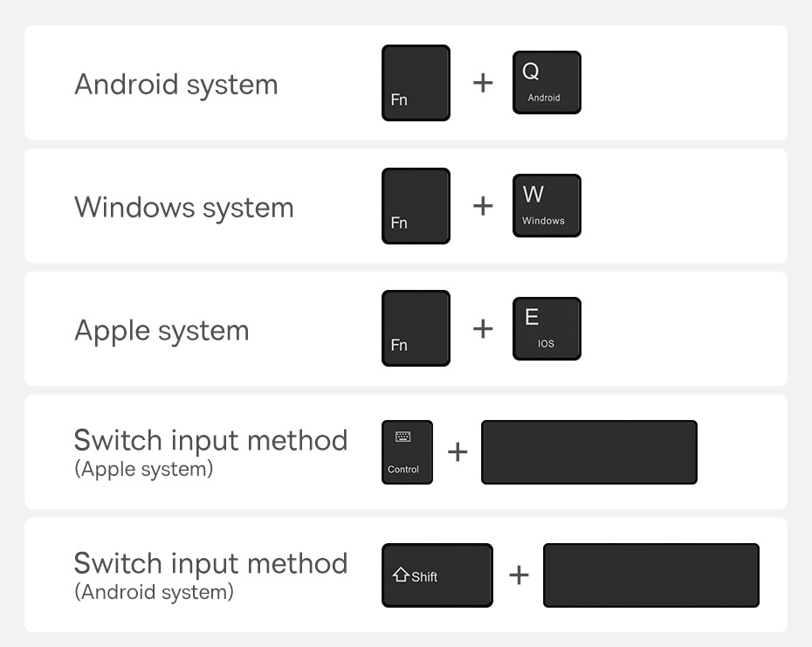Click "Switch input method" above (Apple system)
Image resolution: width=812 pixels, height=647 pixels.
pos(210,440)
